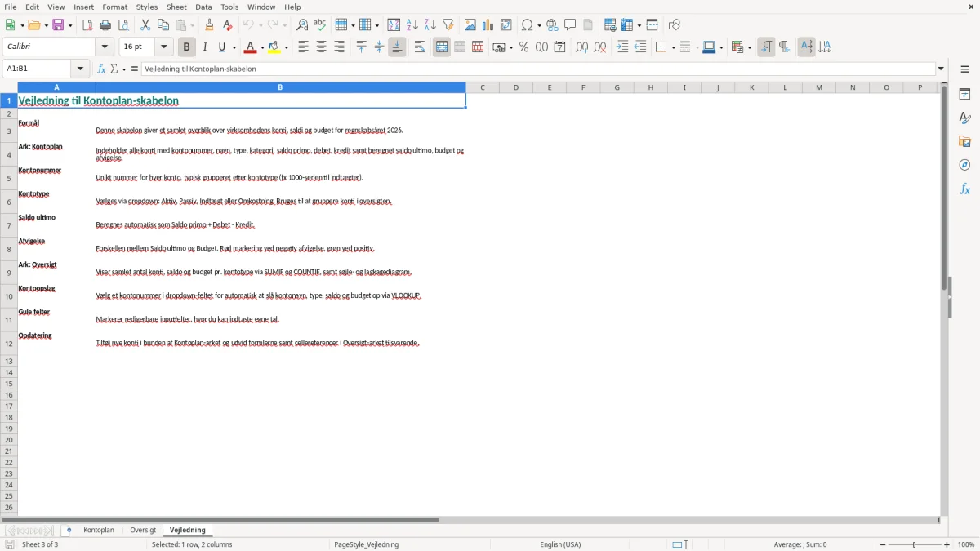Expand the Open document dropdown arrow

pos(45,25)
